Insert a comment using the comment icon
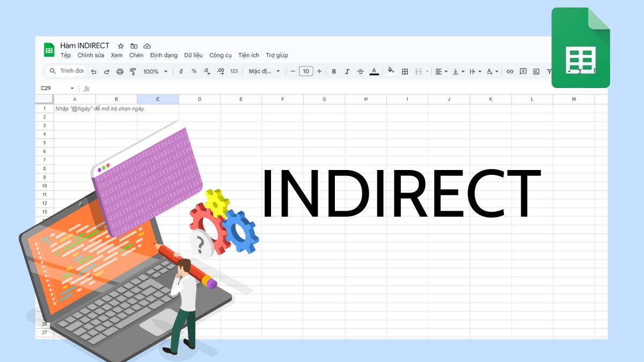 pyautogui.click(x=523, y=71)
